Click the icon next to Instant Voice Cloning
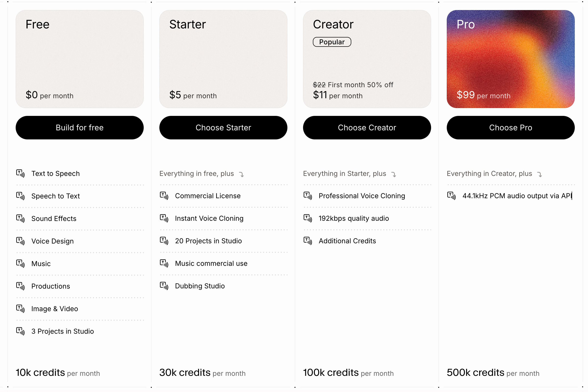The height and width of the screenshot is (392, 588). pos(164,218)
